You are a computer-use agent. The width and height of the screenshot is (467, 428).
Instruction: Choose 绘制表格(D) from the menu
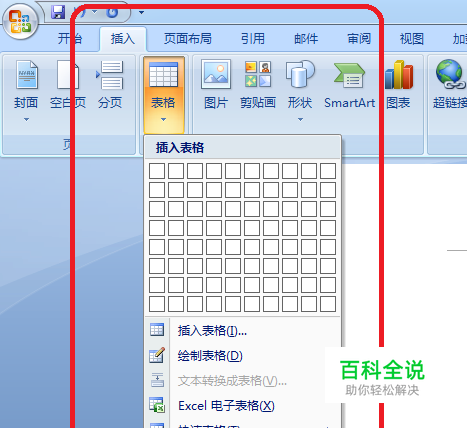[243, 356]
